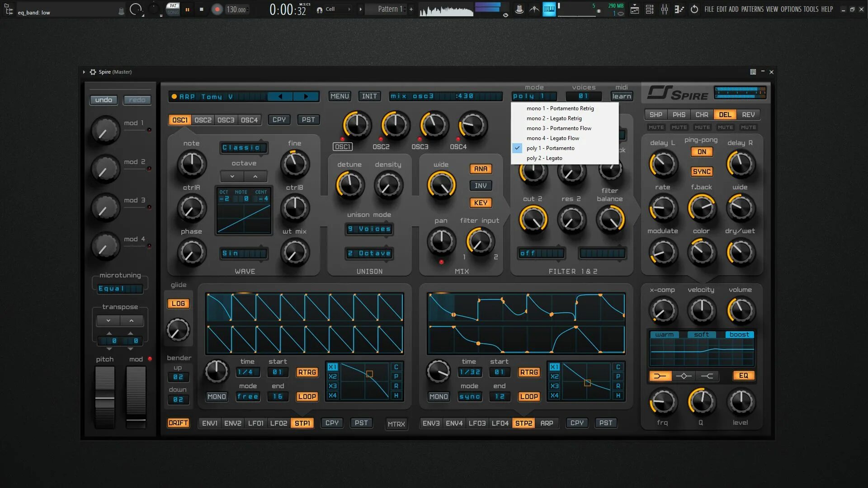Open the sync mode dropdown in STP2

(470, 397)
